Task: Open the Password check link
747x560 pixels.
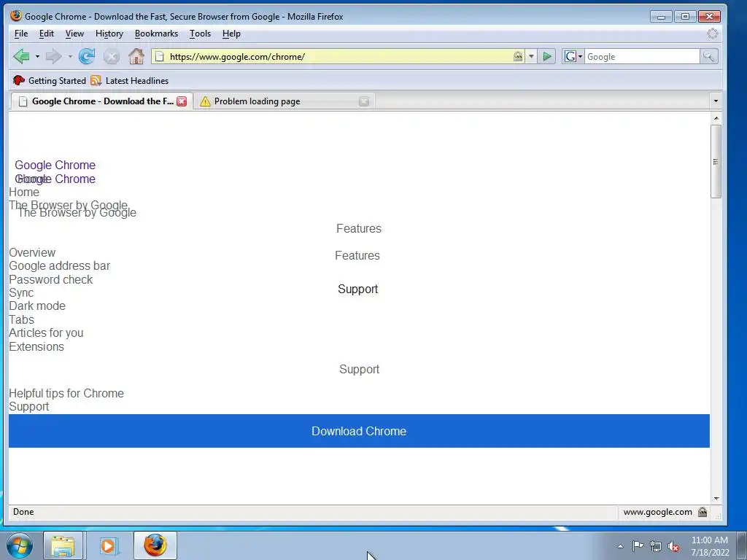Action: point(51,279)
